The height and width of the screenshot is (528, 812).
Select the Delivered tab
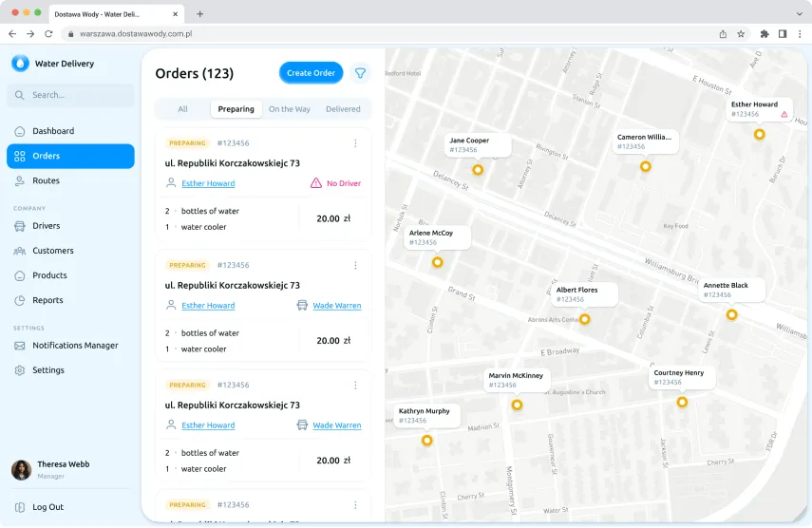pos(343,109)
